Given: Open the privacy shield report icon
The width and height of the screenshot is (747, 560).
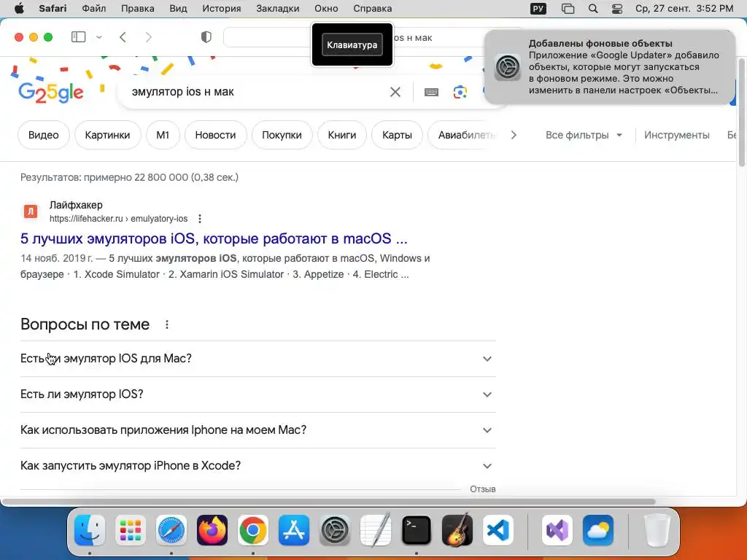Looking at the screenshot, I should click(x=206, y=37).
